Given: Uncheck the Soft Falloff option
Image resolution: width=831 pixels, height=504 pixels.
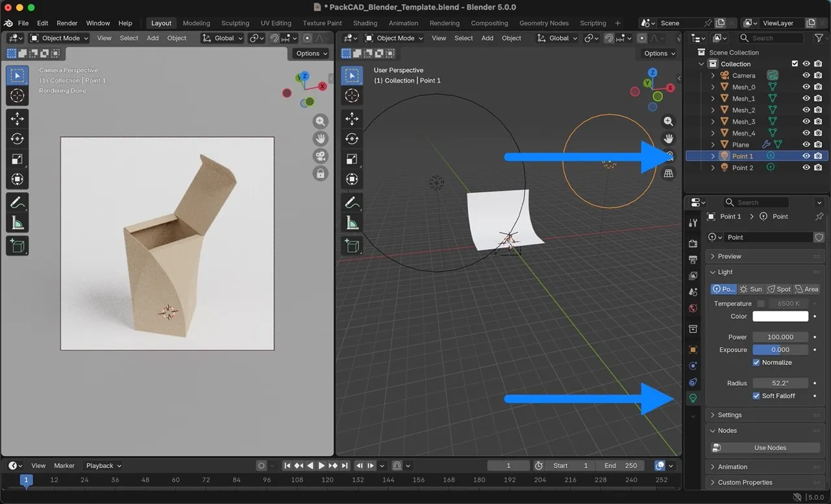Looking at the screenshot, I should pyautogui.click(x=756, y=396).
